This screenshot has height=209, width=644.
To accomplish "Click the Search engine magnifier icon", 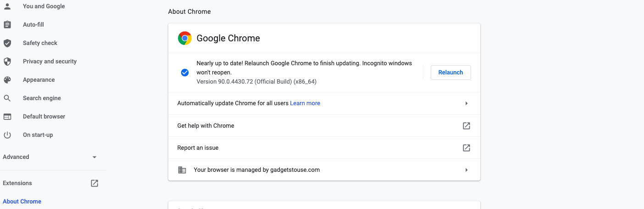I will [7, 98].
